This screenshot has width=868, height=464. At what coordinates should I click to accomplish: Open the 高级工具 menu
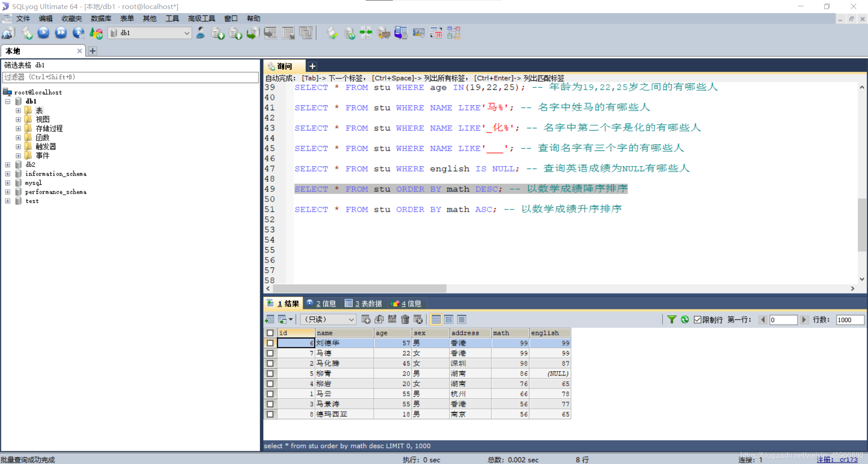201,19
